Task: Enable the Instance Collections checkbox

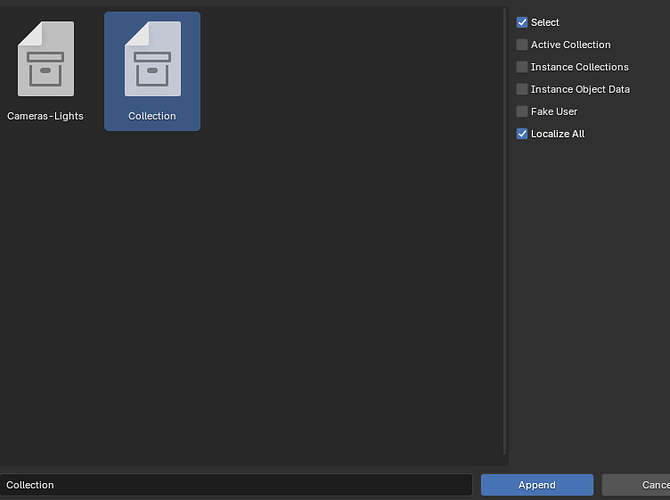Action: click(522, 67)
